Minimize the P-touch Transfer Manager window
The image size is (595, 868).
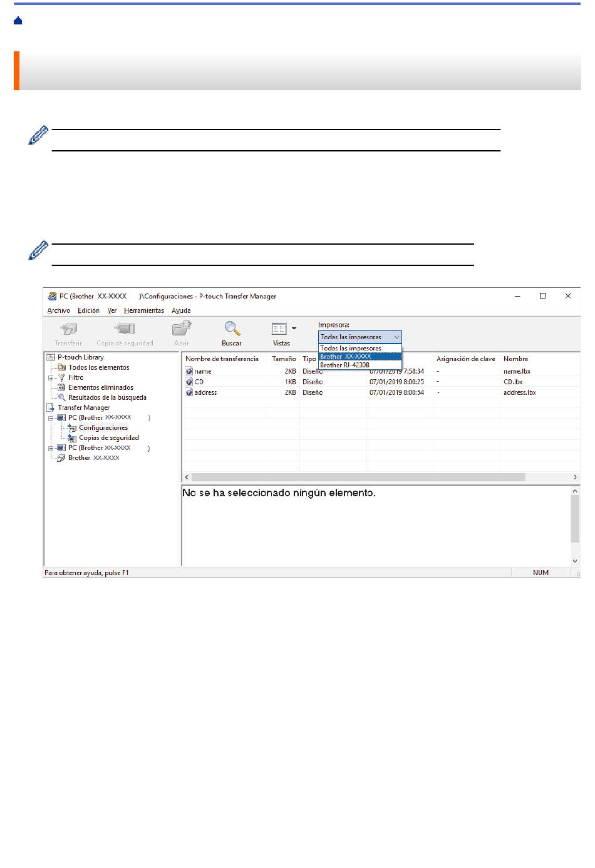pyautogui.click(x=517, y=296)
